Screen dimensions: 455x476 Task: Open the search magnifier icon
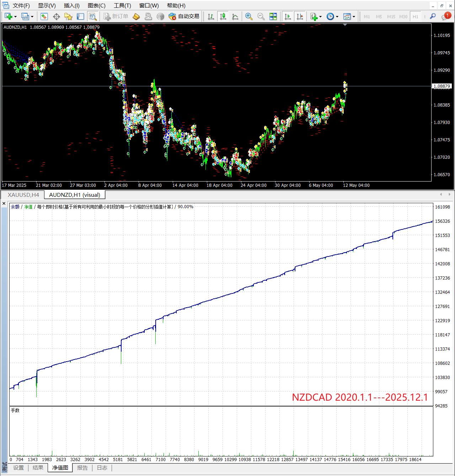click(x=433, y=16)
